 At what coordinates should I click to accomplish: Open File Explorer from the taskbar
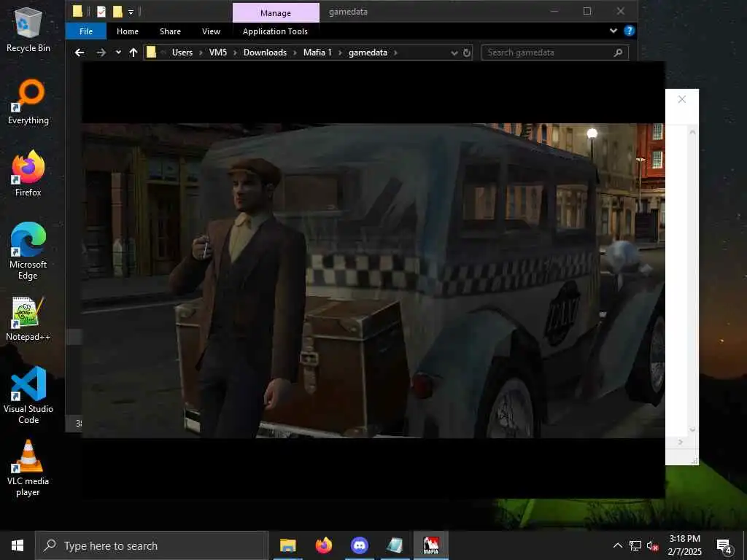(287, 545)
